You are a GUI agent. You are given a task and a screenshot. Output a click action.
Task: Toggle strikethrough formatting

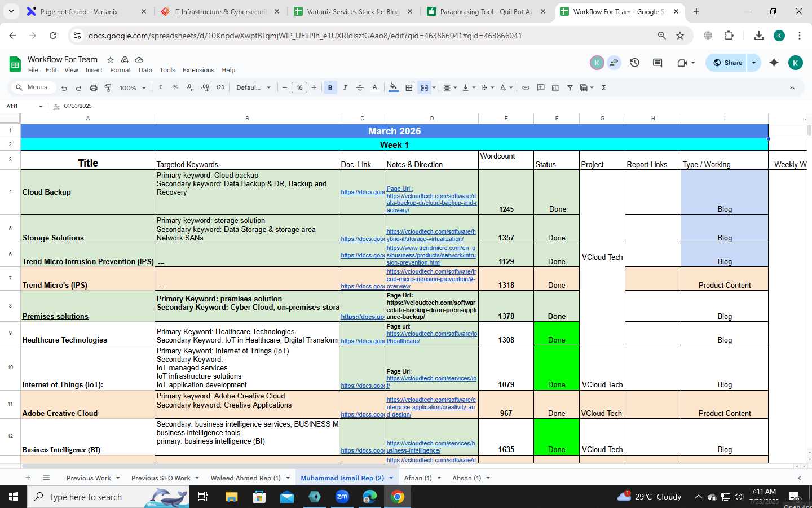coord(360,87)
